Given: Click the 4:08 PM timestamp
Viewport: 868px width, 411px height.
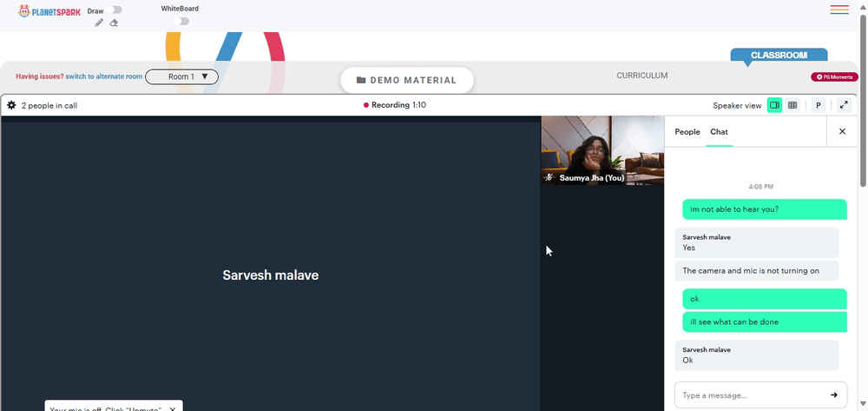Looking at the screenshot, I should point(760,187).
